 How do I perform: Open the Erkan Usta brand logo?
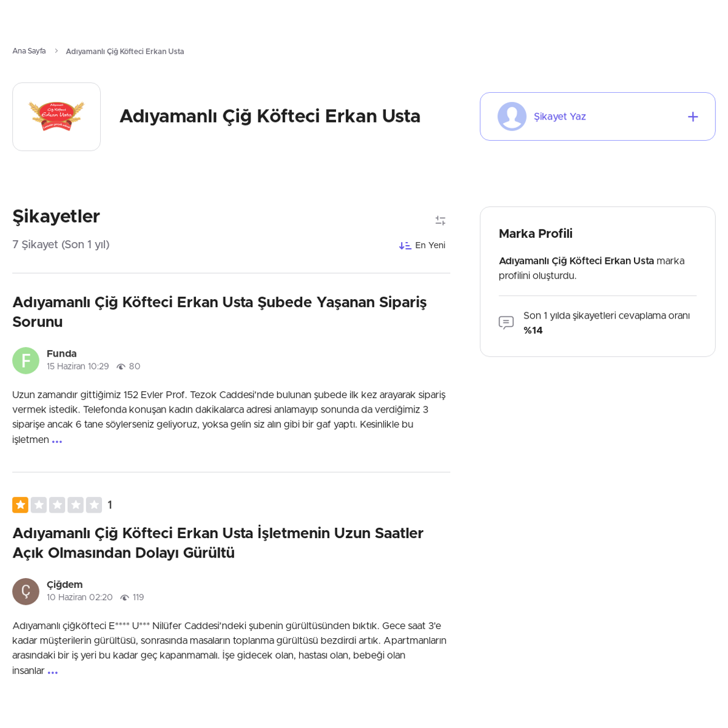56,116
